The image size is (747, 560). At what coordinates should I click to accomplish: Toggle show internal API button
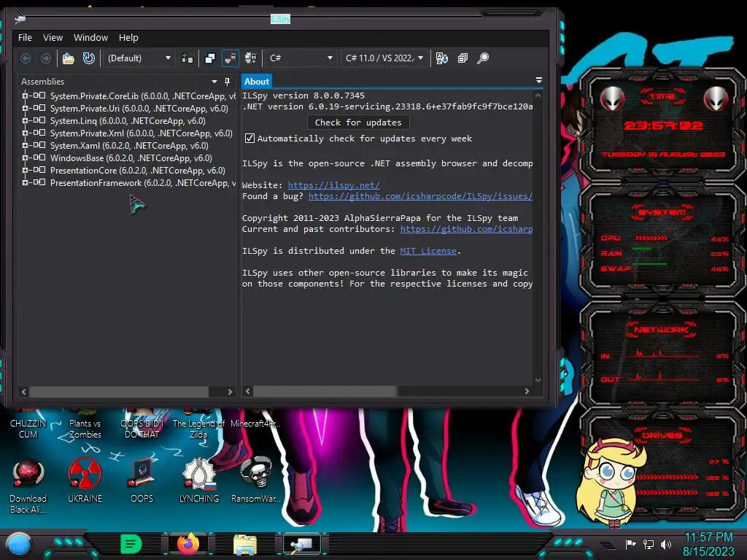(231, 58)
